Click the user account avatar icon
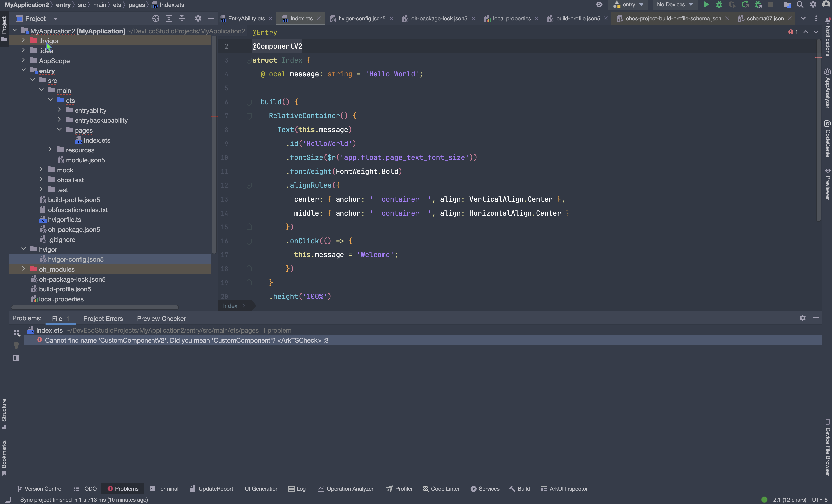This screenshot has width=832, height=504. 826,5
